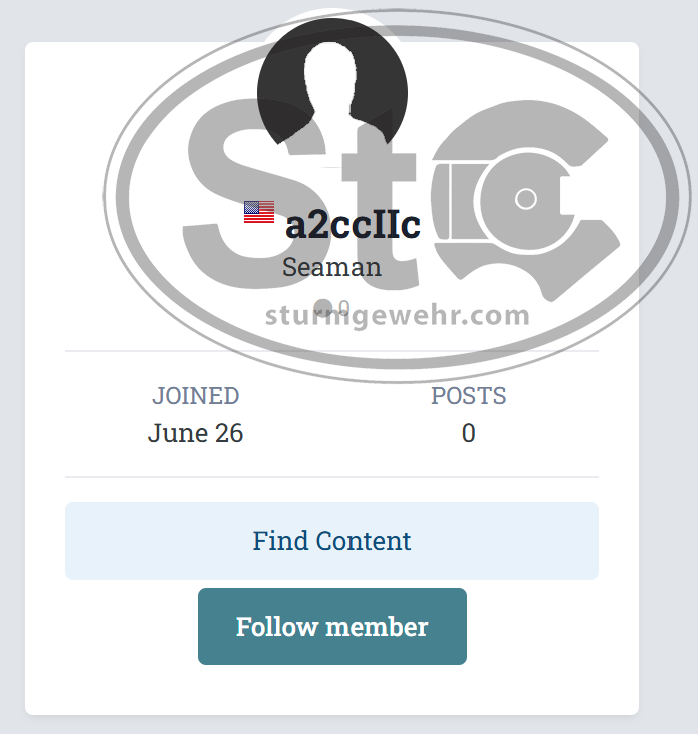This screenshot has height=734, width=698.
Task: Click the small circle inside the drum graphic
Action: [x=525, y=199]
